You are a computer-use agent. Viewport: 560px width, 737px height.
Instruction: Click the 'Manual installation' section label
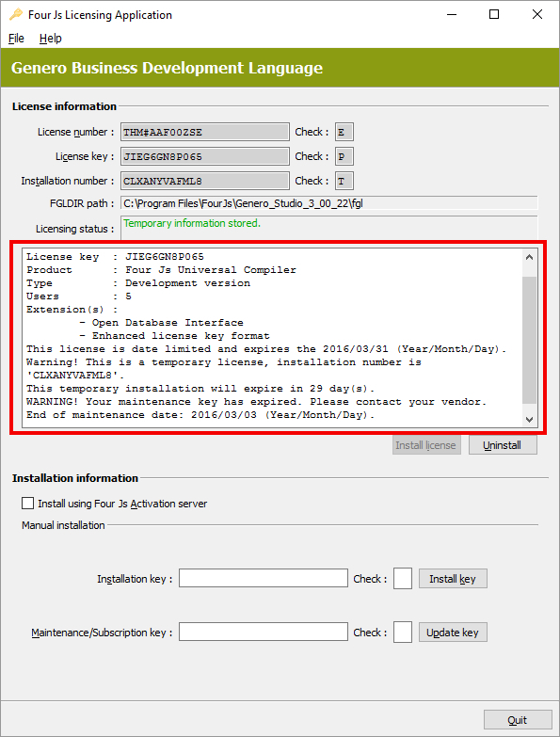point(63,525)
